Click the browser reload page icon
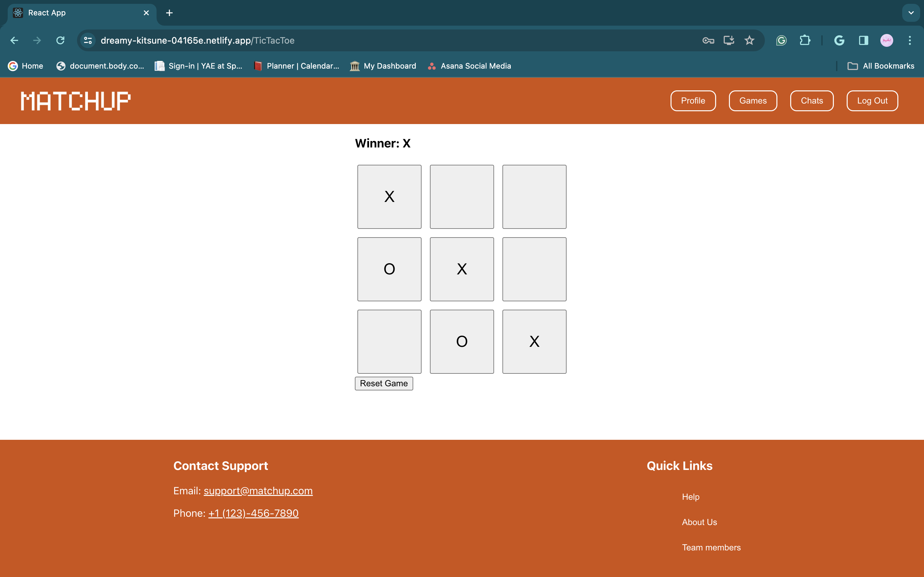 coord(60,40)
